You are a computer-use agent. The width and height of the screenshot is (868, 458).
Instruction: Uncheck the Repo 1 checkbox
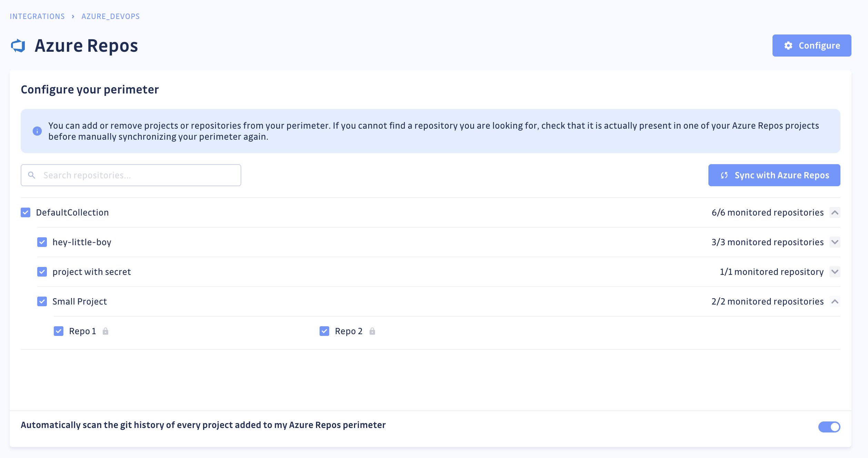pyautogui.click(x=59, y=331)
